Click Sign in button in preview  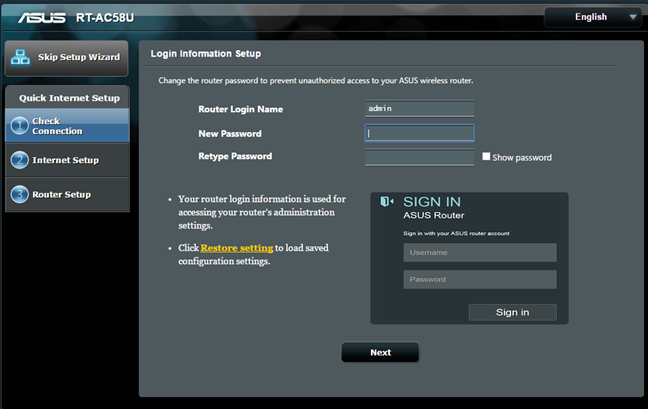point(512,312)
